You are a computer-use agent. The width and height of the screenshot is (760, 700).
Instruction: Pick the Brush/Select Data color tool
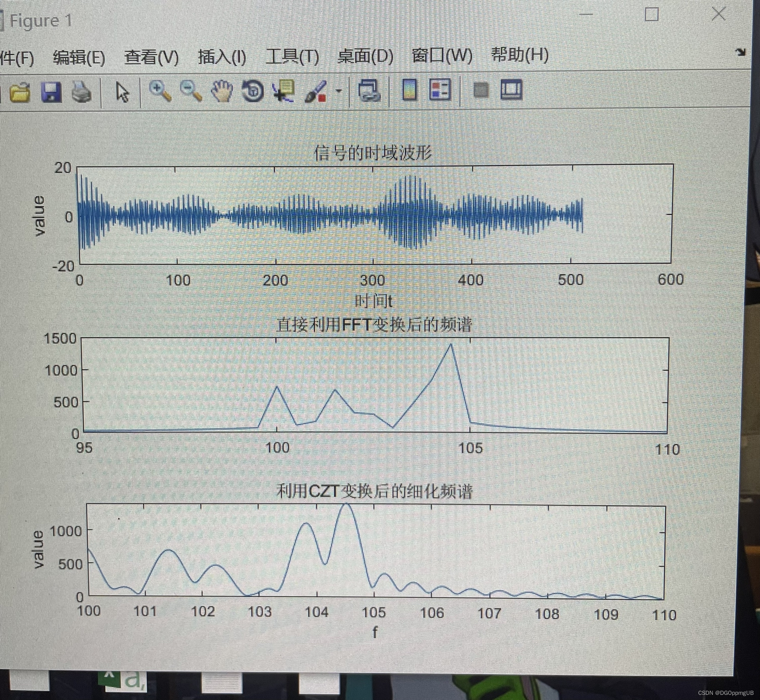(315, 91)
